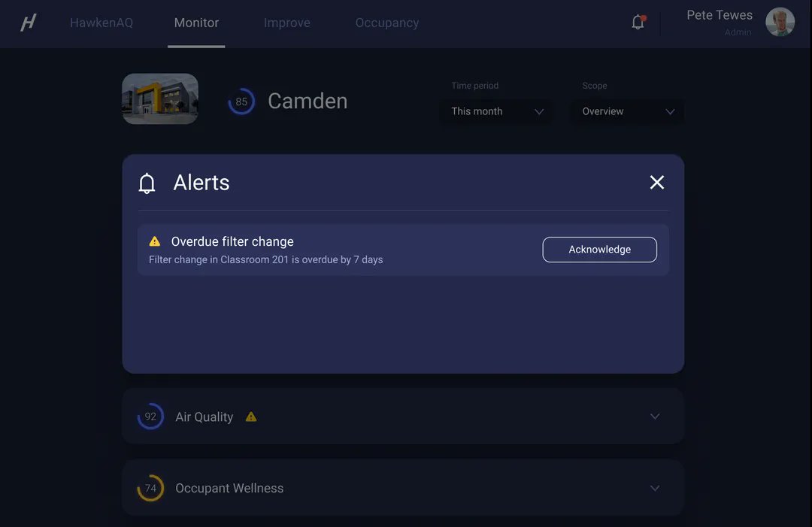Expand the Air Quality section chevron

pyautogui.click(x=655, y=416)
